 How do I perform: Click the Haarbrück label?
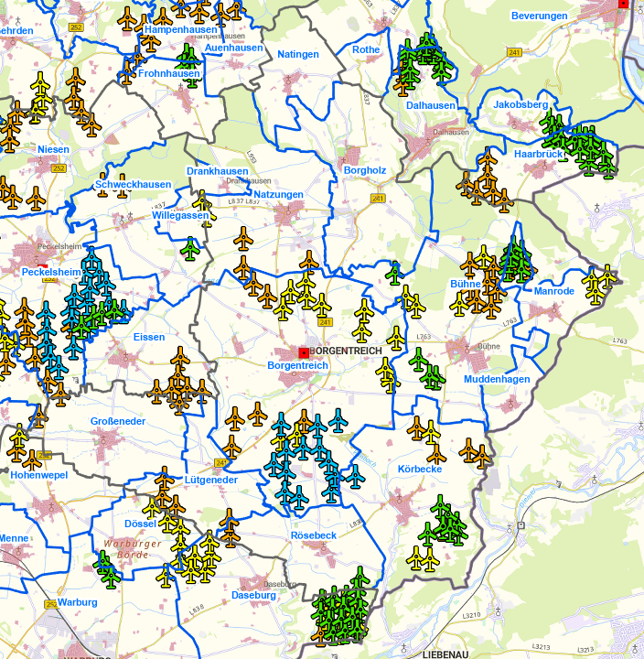[538, 155]
